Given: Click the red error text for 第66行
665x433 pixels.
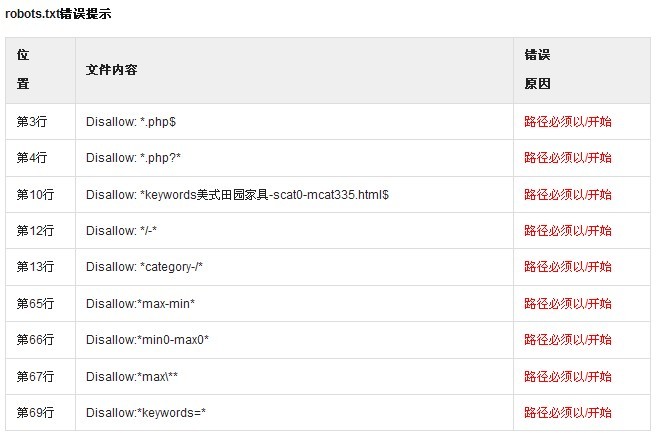Looking at the screenshot, I should 568,340.
